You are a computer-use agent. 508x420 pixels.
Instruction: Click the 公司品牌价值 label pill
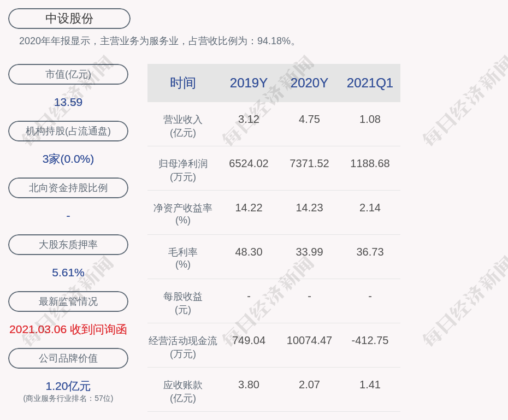point(68,358)
